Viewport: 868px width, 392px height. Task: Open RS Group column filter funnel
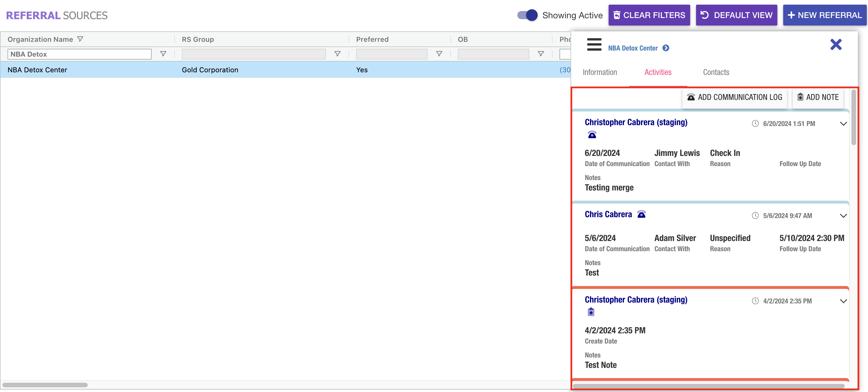click(x=337, y=54)
